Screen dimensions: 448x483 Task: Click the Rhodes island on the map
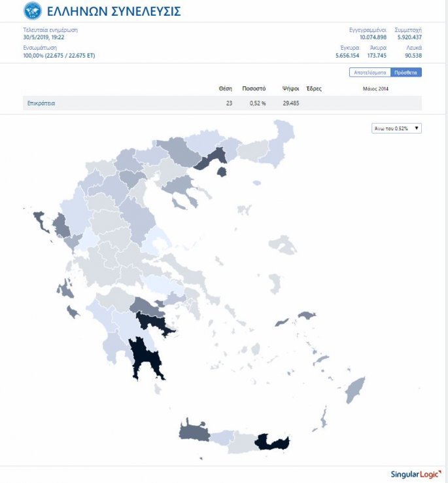click(x=355, y=389)
